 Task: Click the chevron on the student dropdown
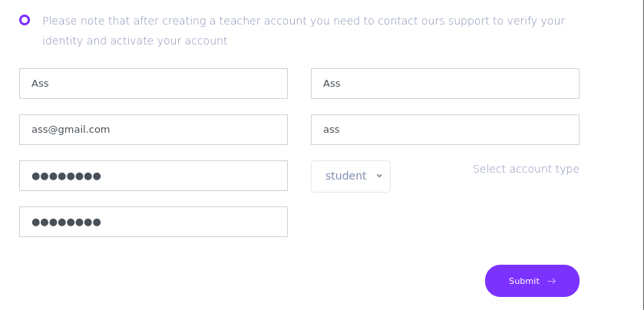(379, 176)
